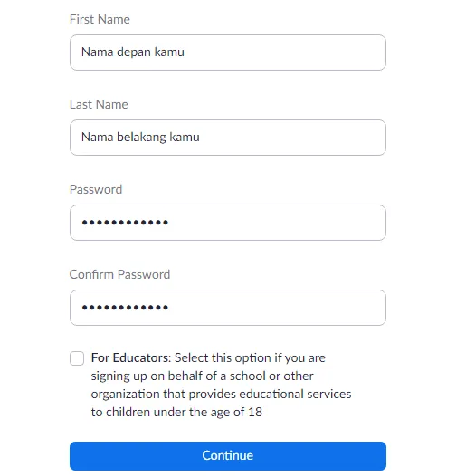Image resolution: width=456 pixels, height=476 pixels.
Task: Click the Password field label
Action: click(x=96, y=189)
